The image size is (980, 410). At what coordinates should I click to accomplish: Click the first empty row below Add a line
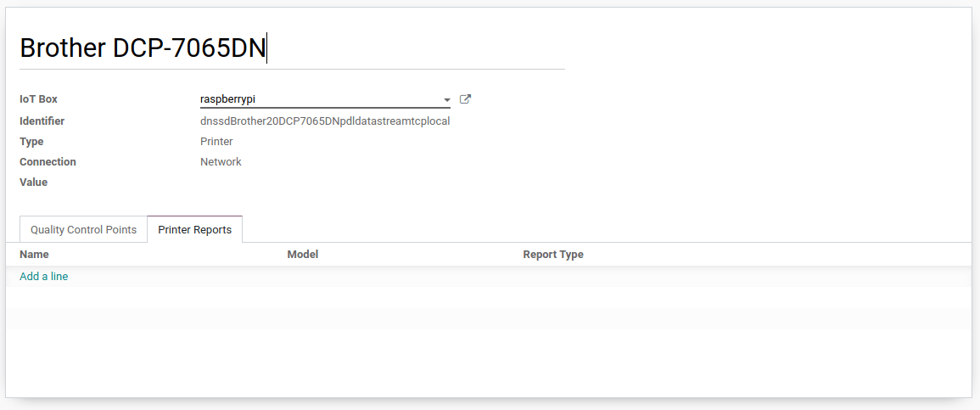click(x=488, y=297)
